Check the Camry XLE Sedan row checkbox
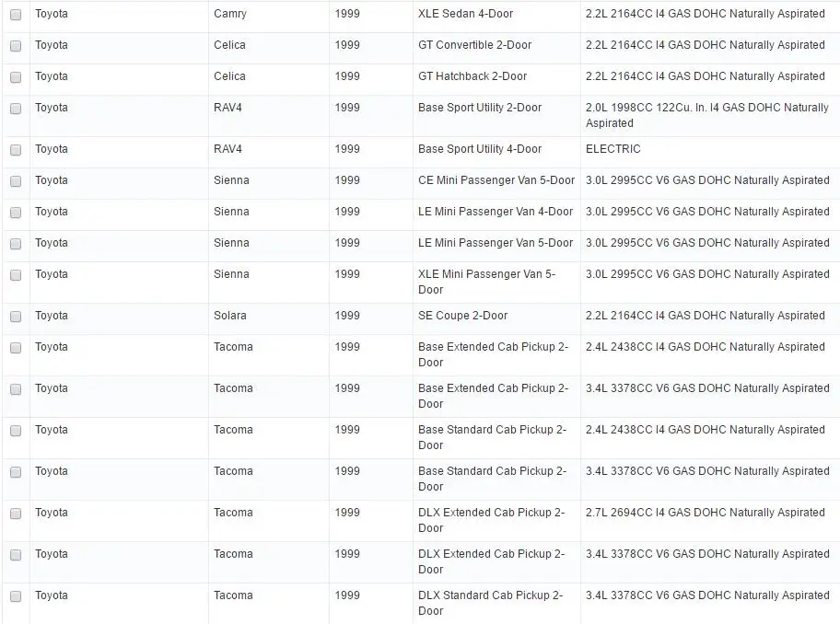 (16, 15)
